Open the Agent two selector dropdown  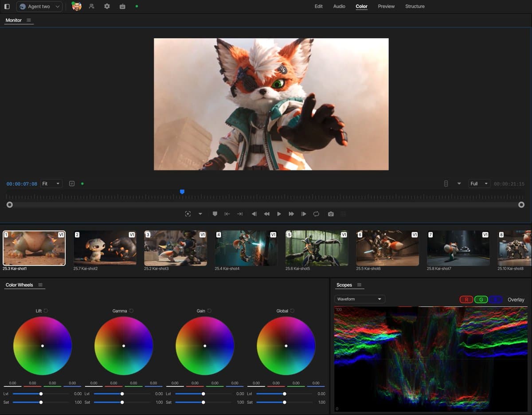[39, 7]
